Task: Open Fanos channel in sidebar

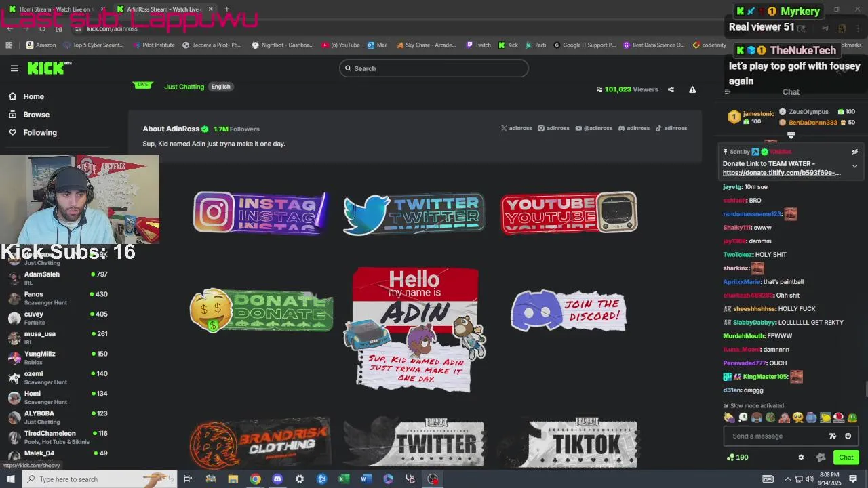Action: pyautogui.click(x=58, y=298)
